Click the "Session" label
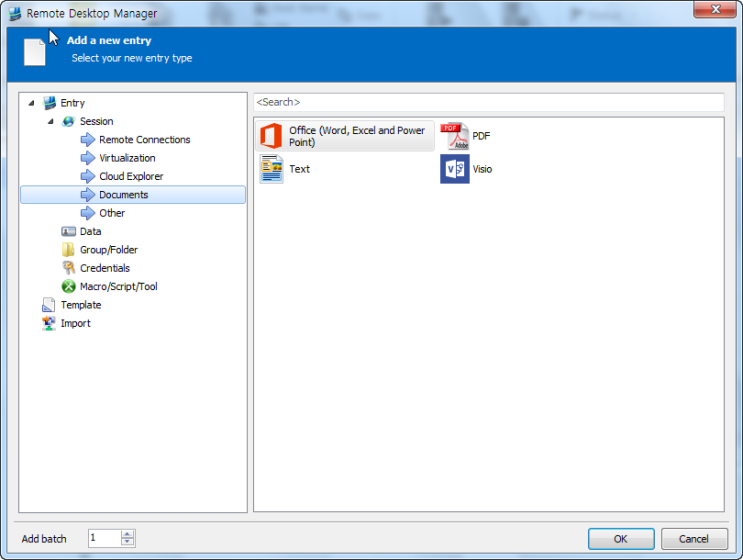This screenshot has height=560, width=743. pyautogui.click(x=97, y=121)
